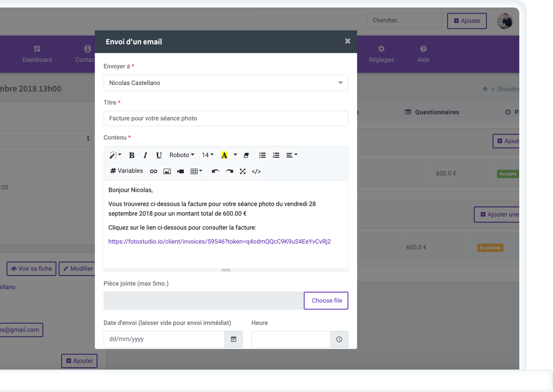Undo the last edit

215,172
